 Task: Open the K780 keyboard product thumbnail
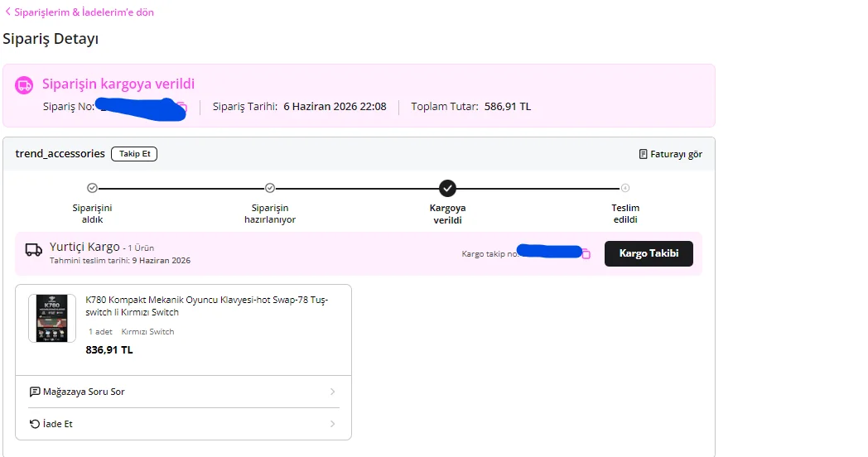pyautogui.click(x=52, y=318)
